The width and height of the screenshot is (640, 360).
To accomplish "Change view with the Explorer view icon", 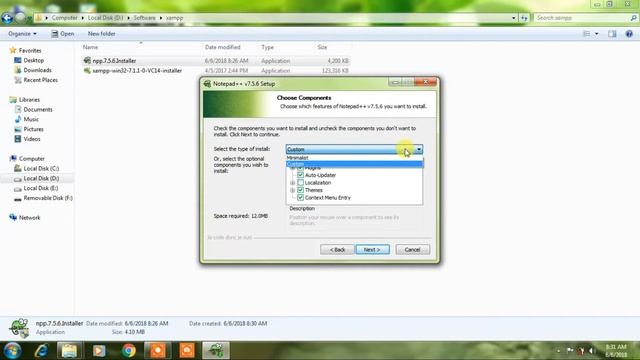I will click(x=586, y=34).
